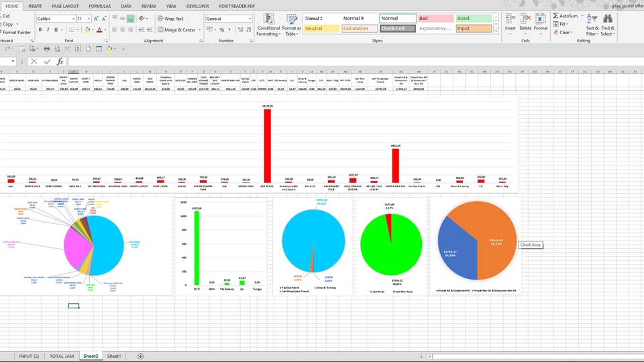644x362 pixels.
Task: Open the font name dropdown
Action: click(x=74, y=19)
